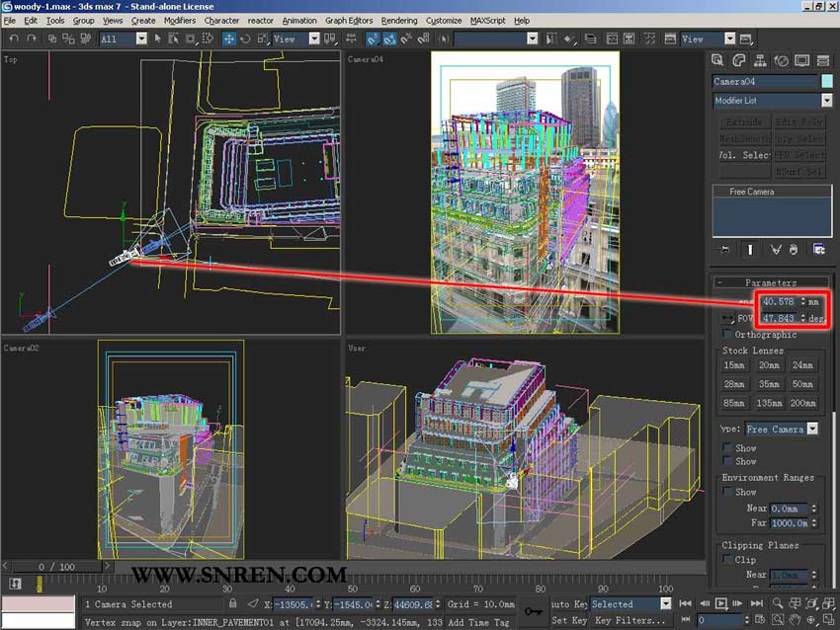Open the Modify command panel tab
Viewport: 840px width, 630px height.
tap(739, 60)
